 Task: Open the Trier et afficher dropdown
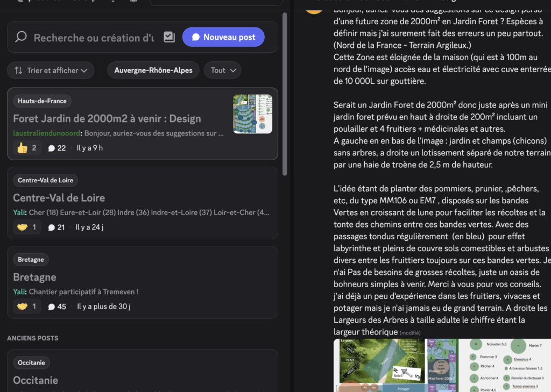[x=51, y=70]
